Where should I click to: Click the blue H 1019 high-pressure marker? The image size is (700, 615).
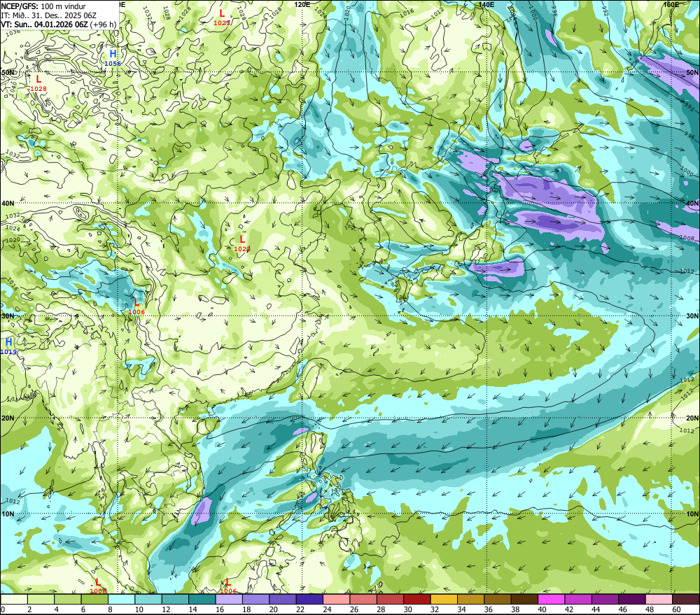[8, 346]
